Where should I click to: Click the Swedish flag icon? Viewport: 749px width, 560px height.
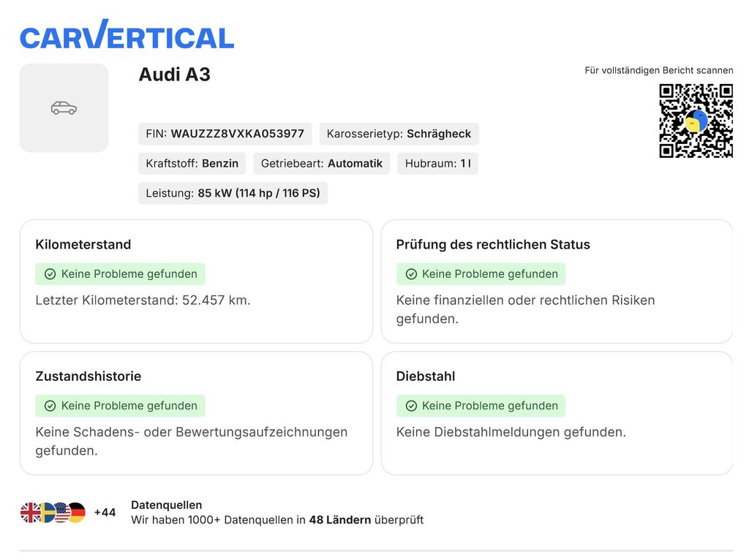pyautogui.click(x=47, y=512)
